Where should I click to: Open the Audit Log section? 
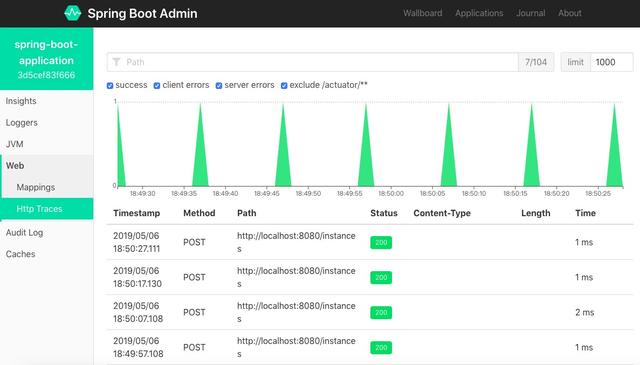47,232
